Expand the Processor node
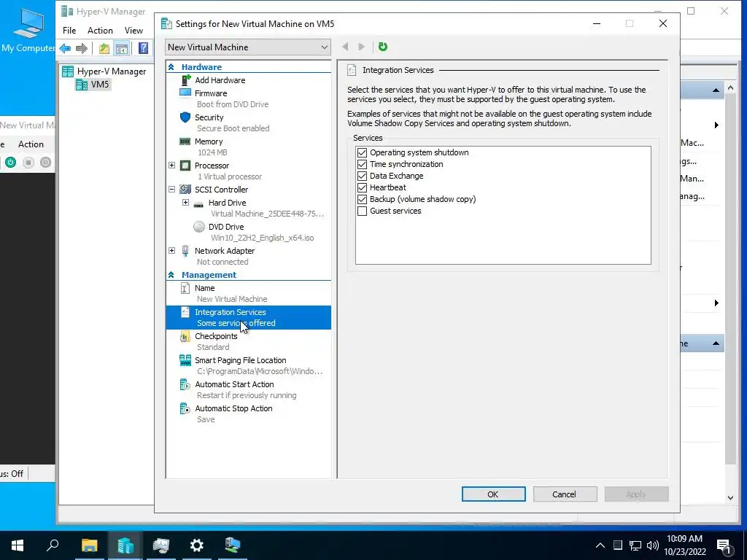Viewport: 747px width, 560px height. click(x=172, y=166)
